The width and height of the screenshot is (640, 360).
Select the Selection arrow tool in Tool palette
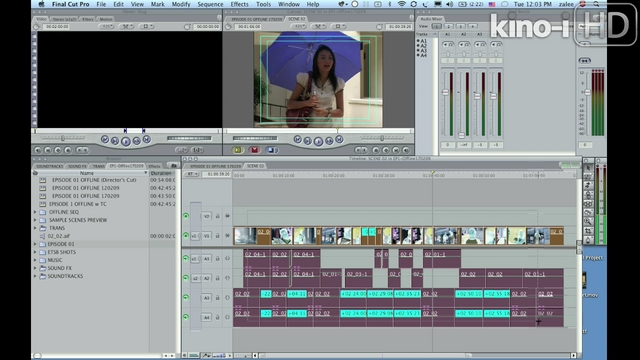click(588, 167)
